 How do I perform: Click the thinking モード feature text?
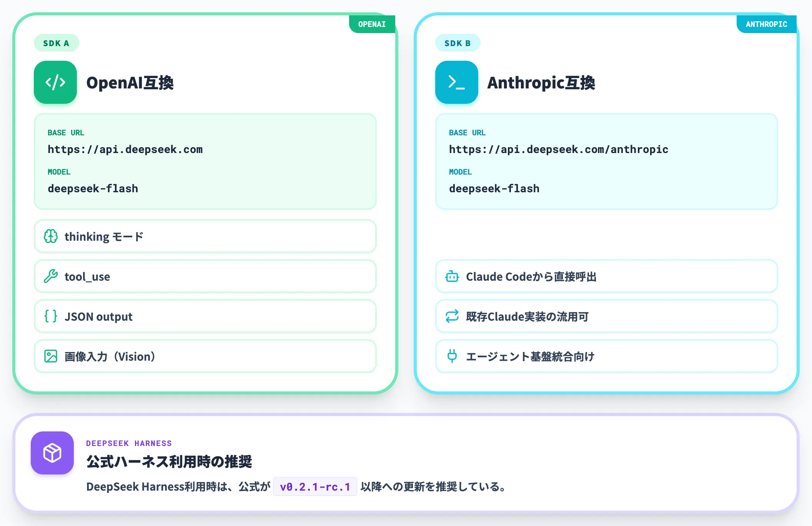[x=104, y=236]
